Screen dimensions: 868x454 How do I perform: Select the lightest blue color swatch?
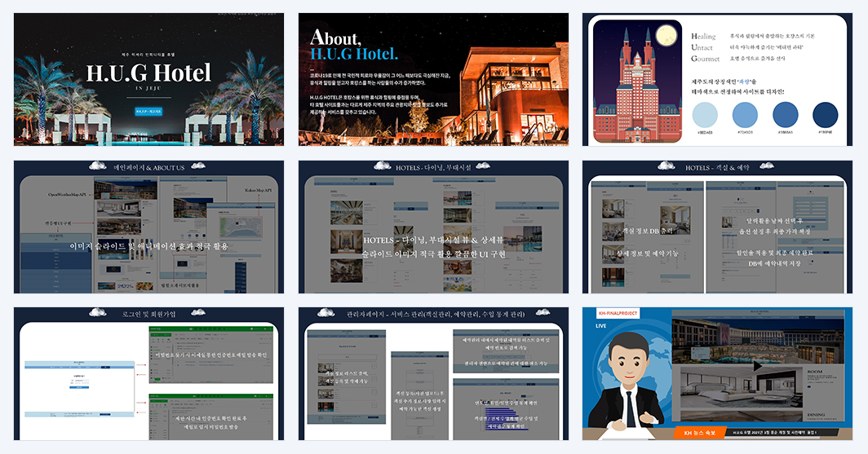[705, 115]
